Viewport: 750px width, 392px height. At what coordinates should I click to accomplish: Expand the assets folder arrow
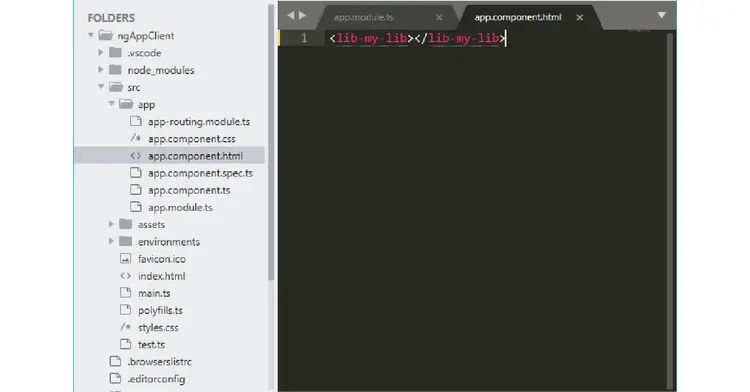(x=111, y=224)
